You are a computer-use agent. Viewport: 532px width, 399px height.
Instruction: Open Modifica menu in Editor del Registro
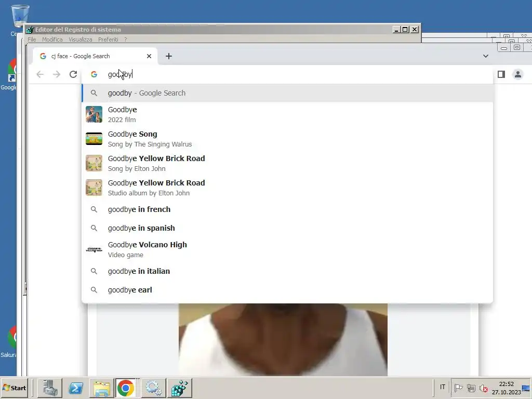click(52, 39)
